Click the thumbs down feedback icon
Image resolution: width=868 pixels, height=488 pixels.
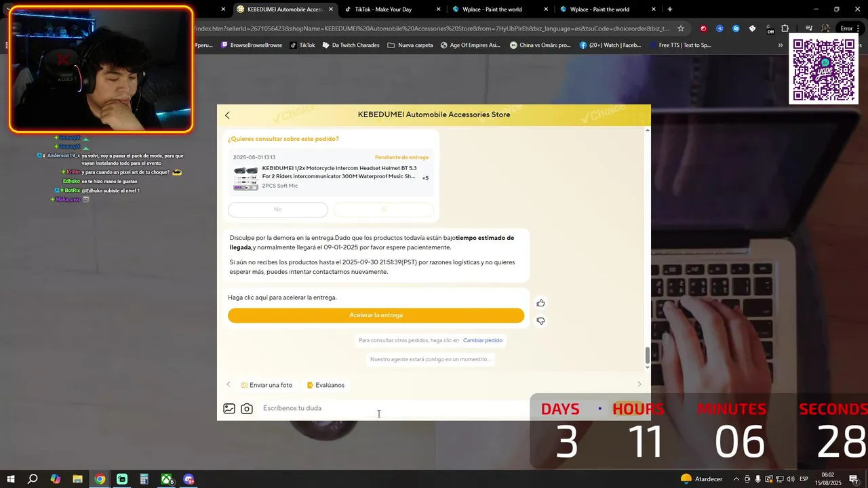pos(540,321)
